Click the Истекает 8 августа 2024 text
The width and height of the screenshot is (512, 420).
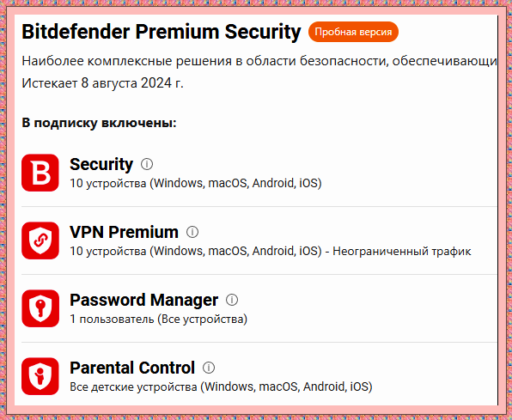(x=102, y=83)
